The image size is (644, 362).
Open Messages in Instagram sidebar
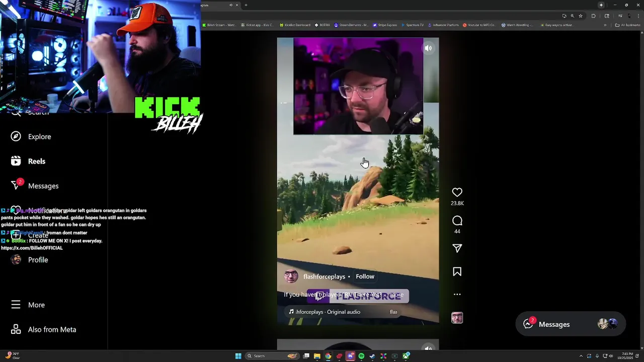point(43,186)
